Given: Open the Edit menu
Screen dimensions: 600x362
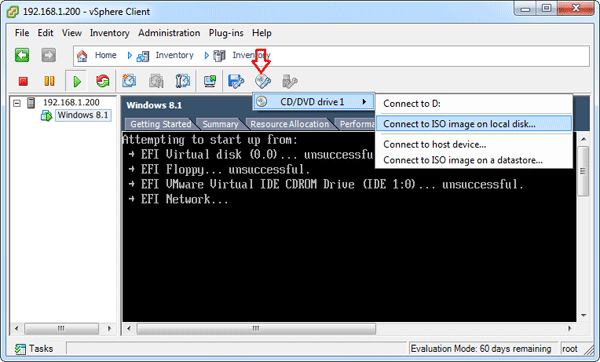Looking at the screenshot, I should tap(45, 33).
